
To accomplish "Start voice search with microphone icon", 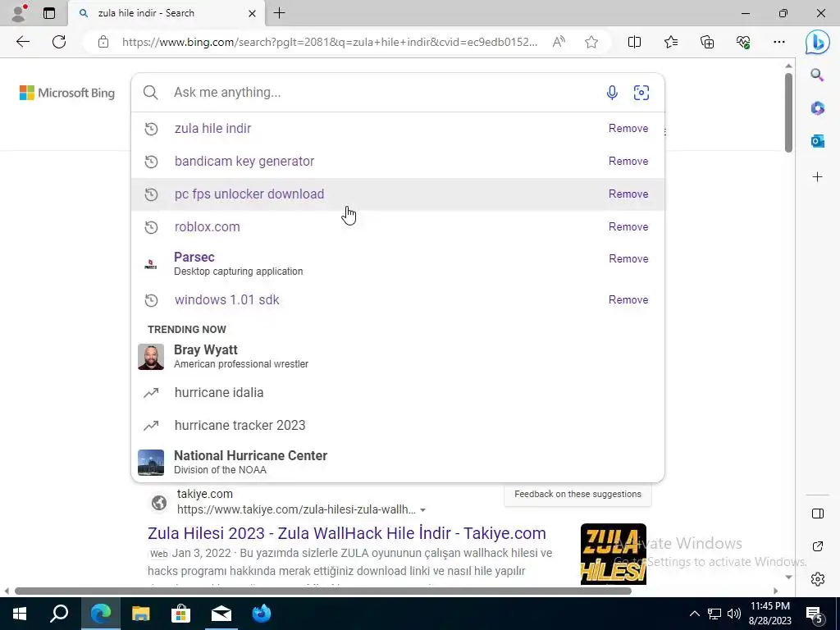I will point(612,92).
